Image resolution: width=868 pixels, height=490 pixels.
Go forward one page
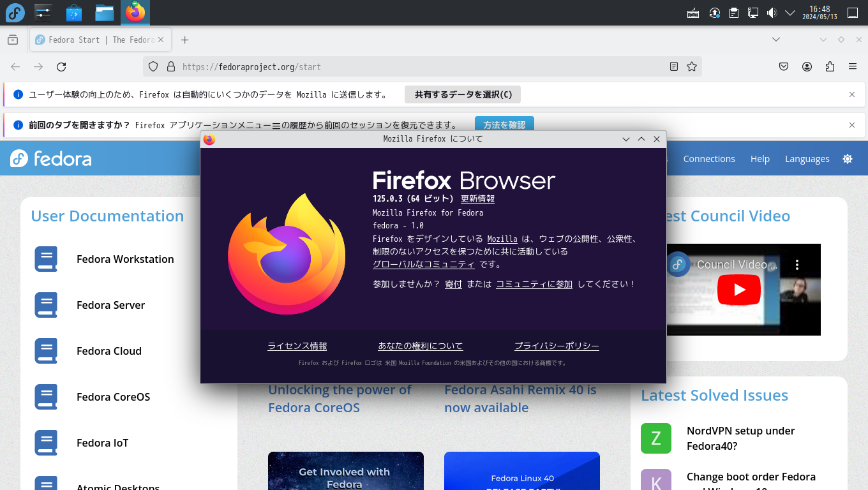pos(38,66)
